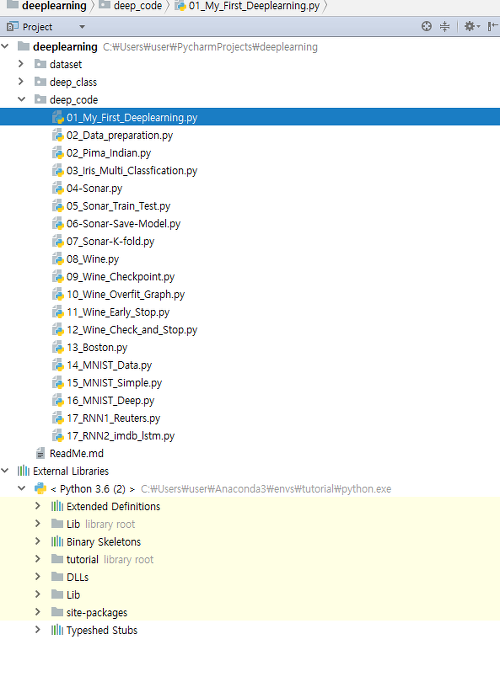Select 02_Data_preparation.py file
Image resolution: width=500 pixels, height=682 pixels.
(120, 135)
